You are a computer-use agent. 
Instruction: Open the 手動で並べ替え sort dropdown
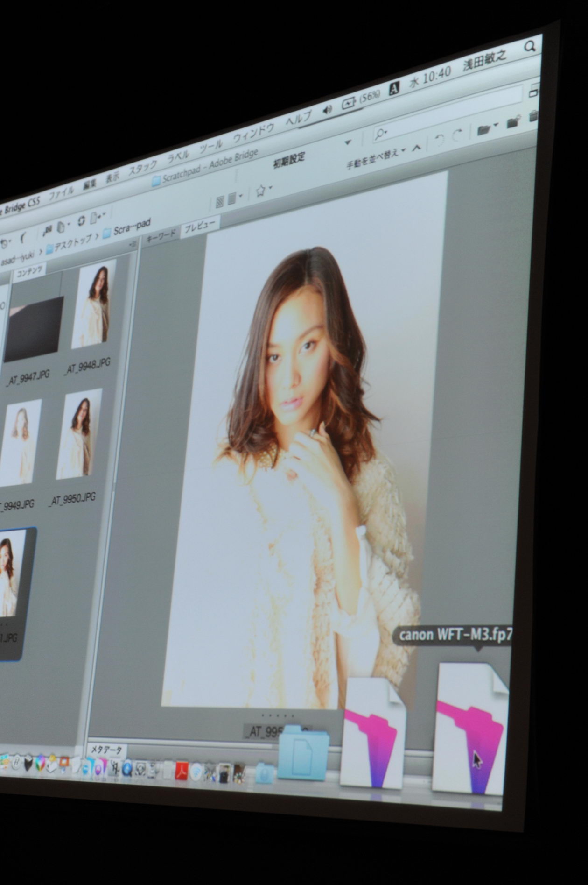pos(376,159)
